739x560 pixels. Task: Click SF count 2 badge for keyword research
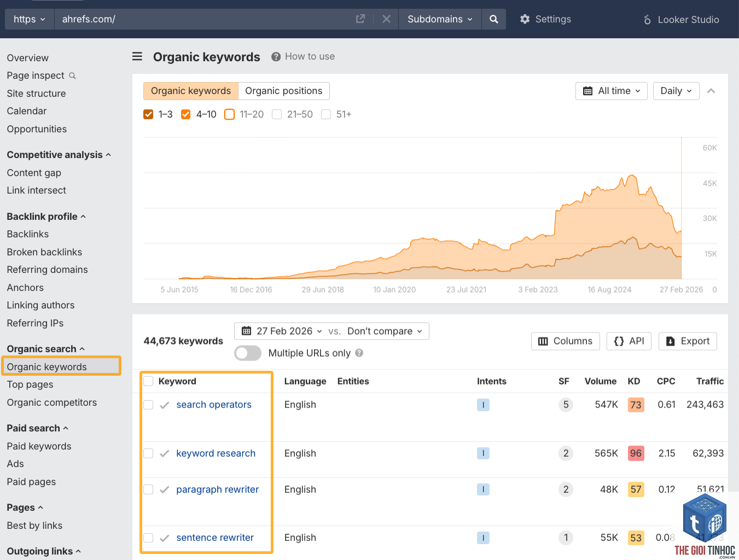pyautogui.click(x=566, y=453)
